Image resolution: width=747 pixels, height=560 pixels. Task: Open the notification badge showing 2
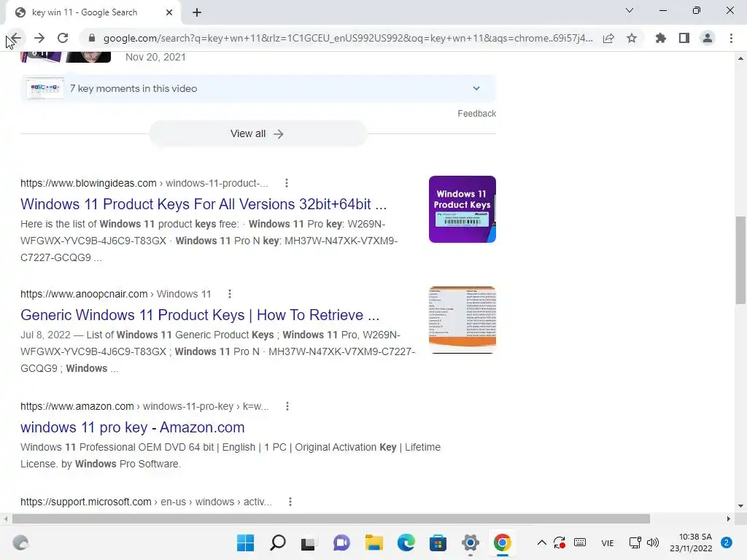tap(727, 542)
